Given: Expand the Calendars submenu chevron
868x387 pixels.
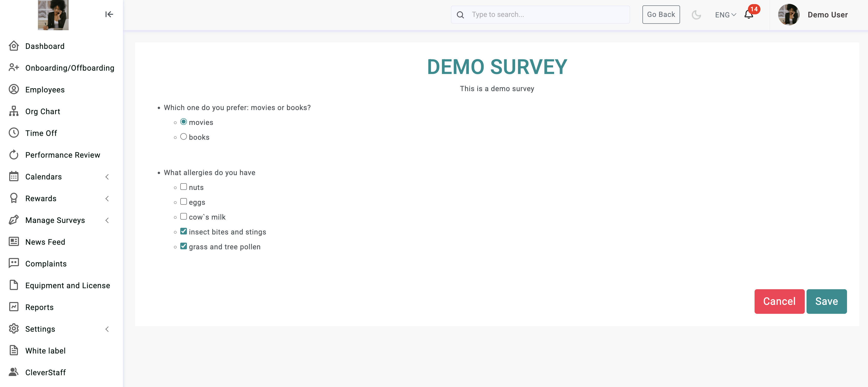Looking at the screenshot, I should point(107,177).
